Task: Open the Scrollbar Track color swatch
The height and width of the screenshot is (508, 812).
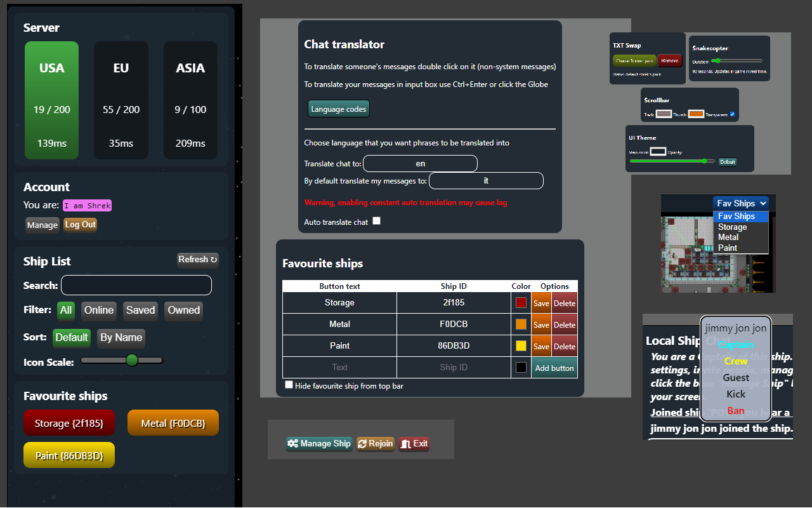Action: click(664, 114)
